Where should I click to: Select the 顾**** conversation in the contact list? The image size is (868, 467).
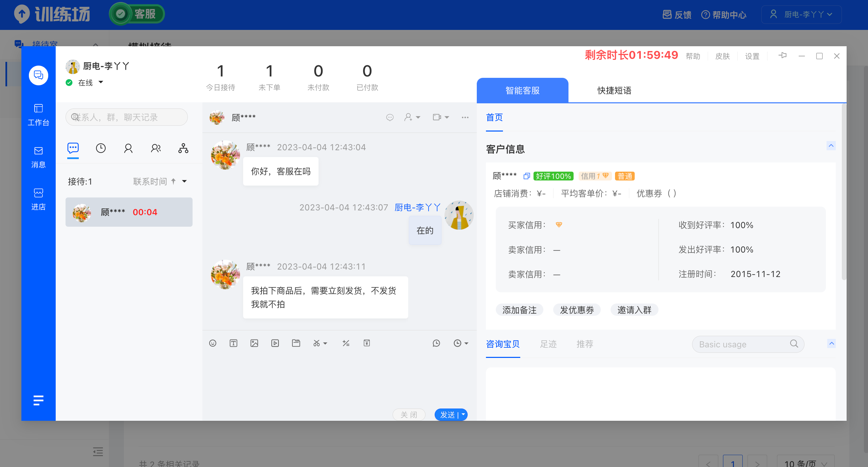point(129,212)
